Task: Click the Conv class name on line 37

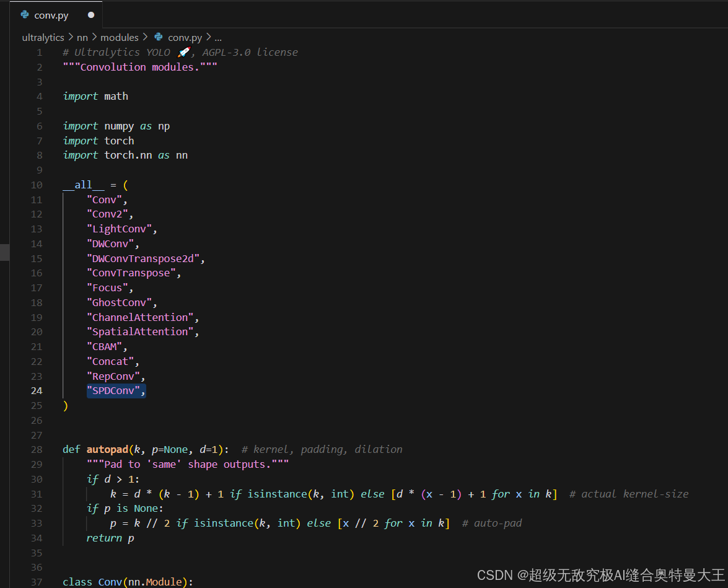Action: pos(110,582)
